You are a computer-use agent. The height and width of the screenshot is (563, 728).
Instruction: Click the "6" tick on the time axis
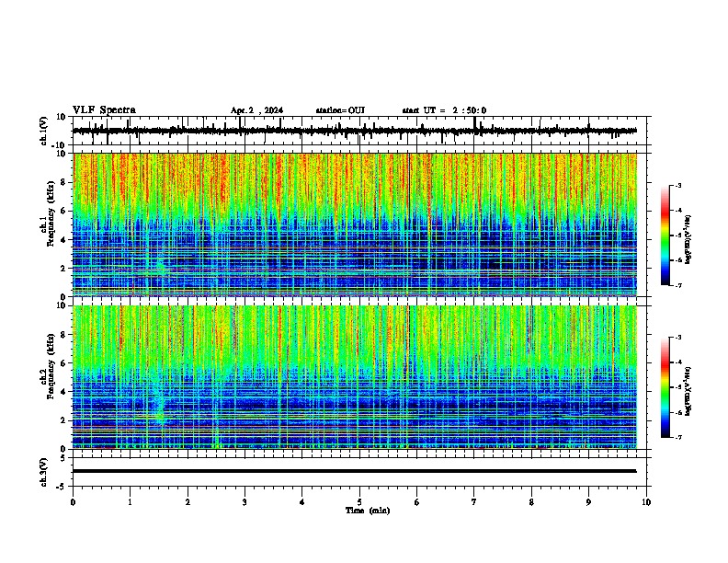(x=417, y=502)
